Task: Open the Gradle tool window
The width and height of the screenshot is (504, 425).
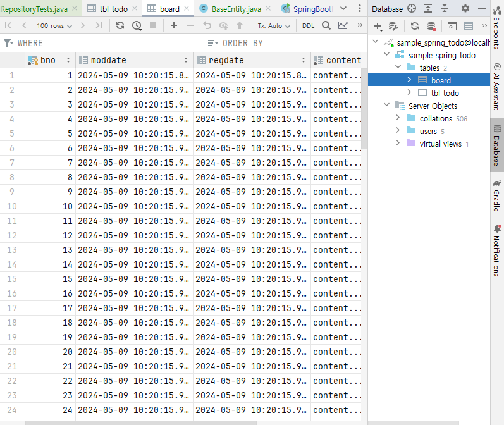Action: click(497, 195)
